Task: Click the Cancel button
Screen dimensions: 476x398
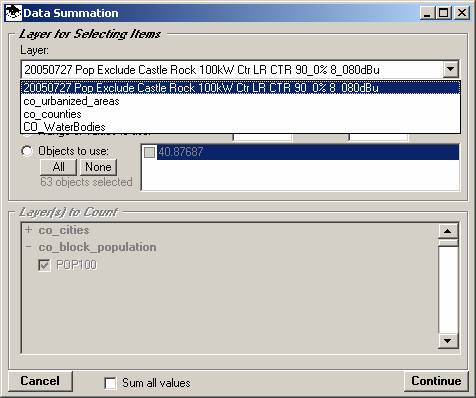Action: [40, 381]
